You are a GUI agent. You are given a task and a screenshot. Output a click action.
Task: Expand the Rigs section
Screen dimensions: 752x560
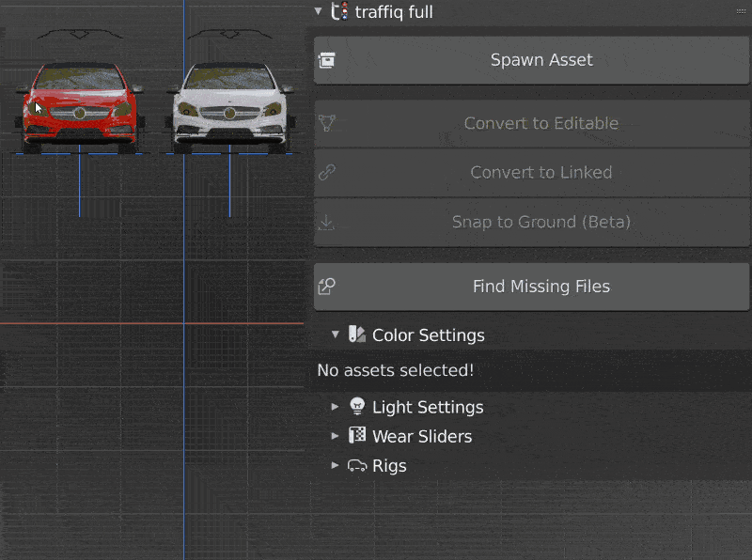click(336, 465)
